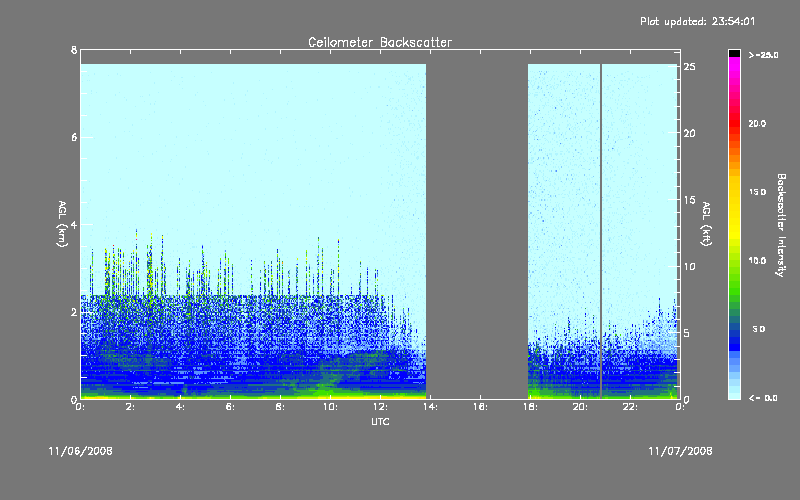
Task: Click the colorbar '<- 0.0' bottom label
Action: click(763, 398)
